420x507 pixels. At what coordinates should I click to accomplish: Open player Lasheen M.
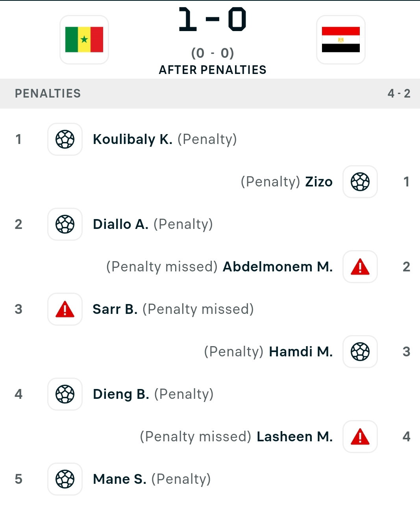[x=295, y=437]
